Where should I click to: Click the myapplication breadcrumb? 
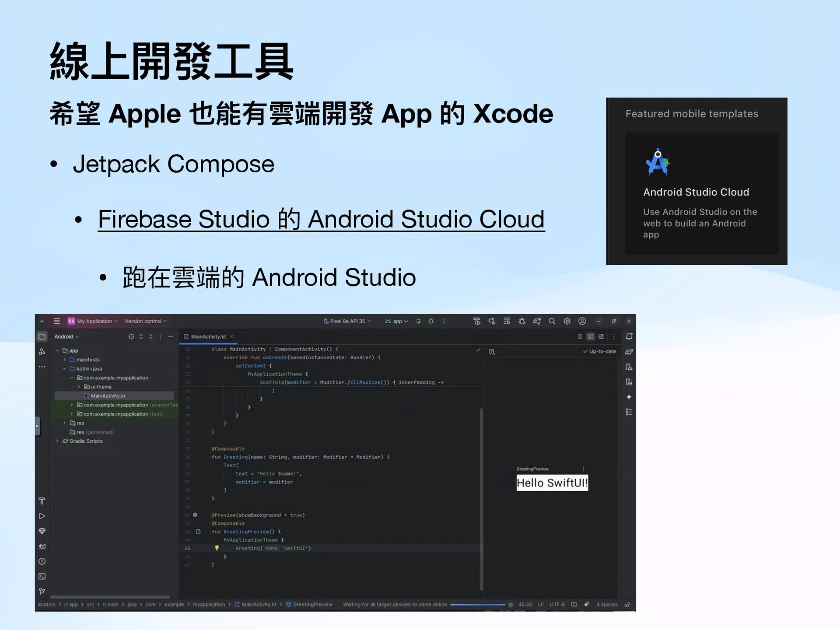pyautogui.click(x=209, y=605)
